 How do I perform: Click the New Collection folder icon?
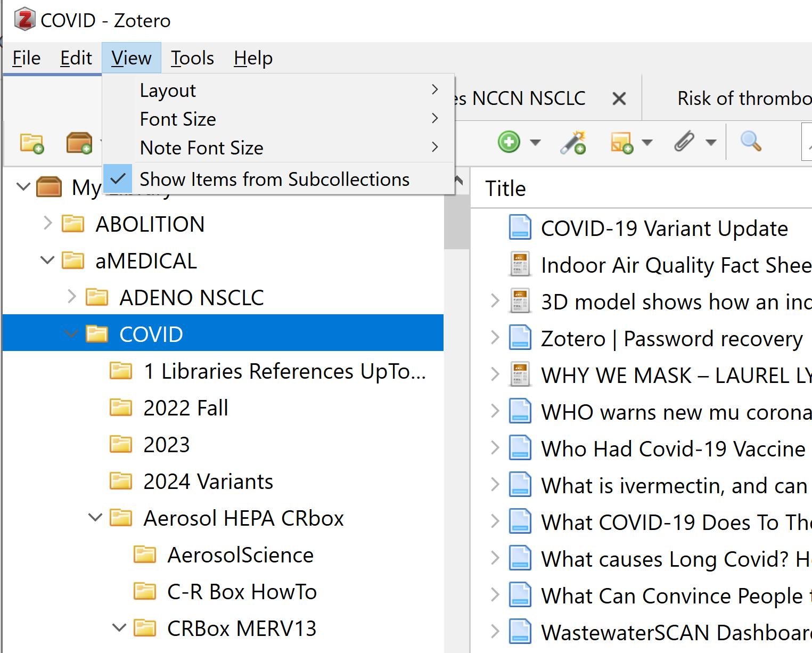pos(31,143)
